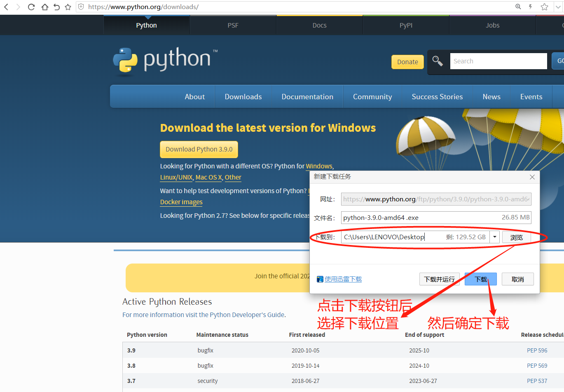Image resolution: width=564 pixels, height=392 pixels.
Task: Expand the address bar dropdown chevron
Action: click(558, 7)
